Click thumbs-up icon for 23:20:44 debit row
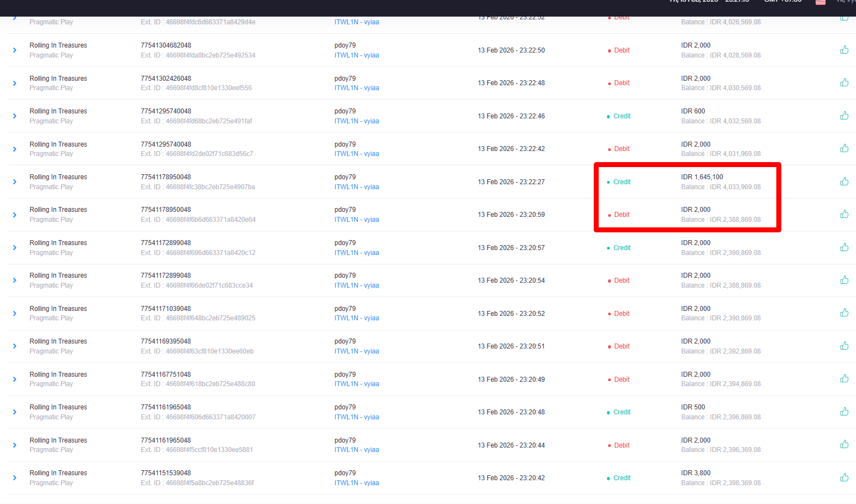 click(844, 444)
